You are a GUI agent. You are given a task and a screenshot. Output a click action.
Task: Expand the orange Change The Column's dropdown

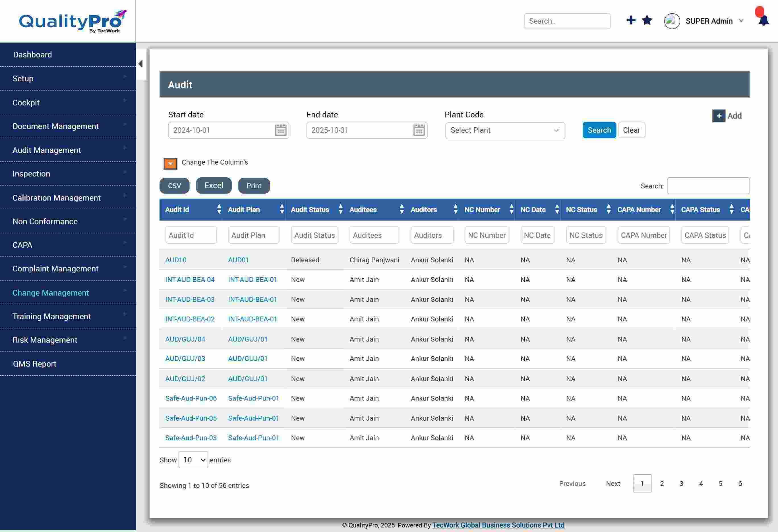tap(170, 163)
